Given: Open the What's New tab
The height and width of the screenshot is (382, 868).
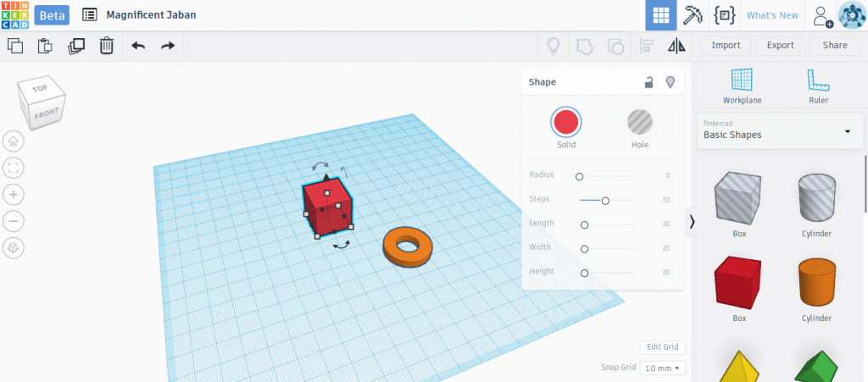Looking at the screenshot, I should click(772, 15).
